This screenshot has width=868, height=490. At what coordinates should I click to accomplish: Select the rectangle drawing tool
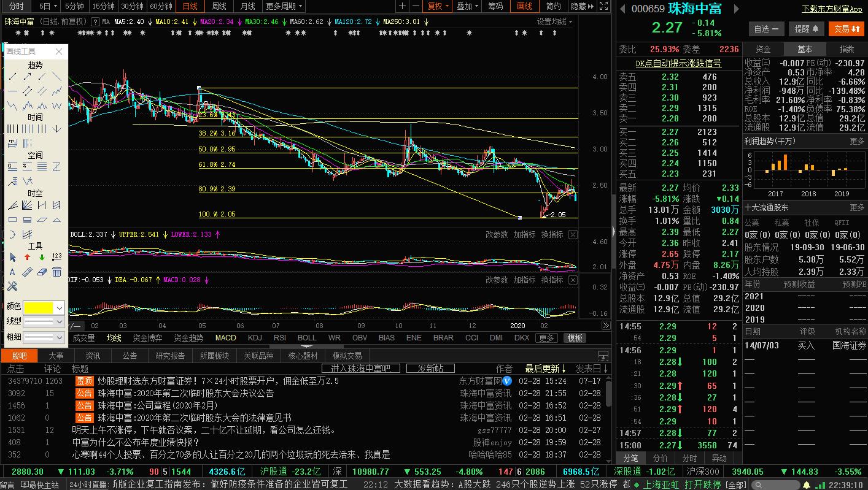(x=12, y=220)
